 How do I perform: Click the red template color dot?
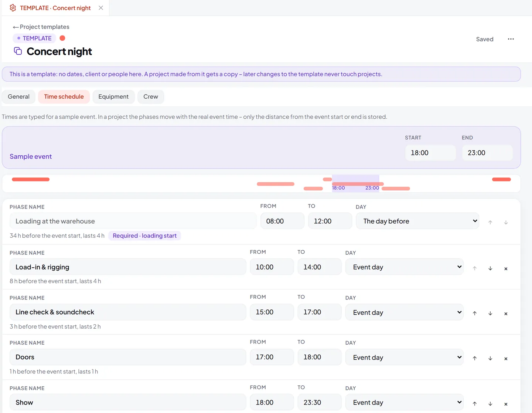click(62, 38)
